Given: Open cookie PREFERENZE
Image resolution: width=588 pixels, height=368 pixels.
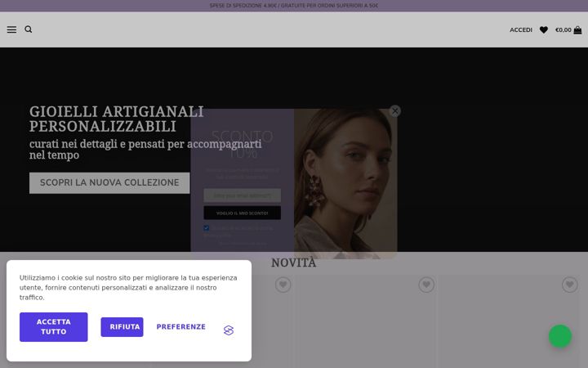Looking at the screenshot, I should tap(180, 326).
